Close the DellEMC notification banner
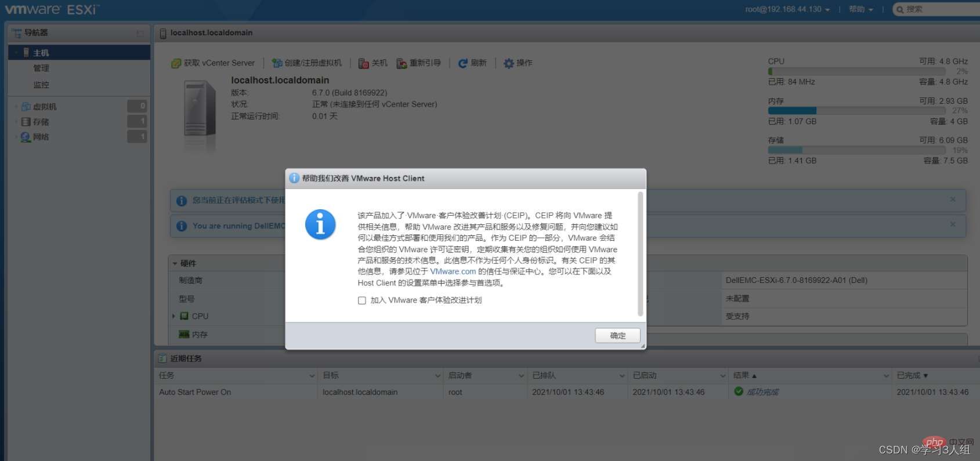The image size is (980, 461). [x=953, y=224]
